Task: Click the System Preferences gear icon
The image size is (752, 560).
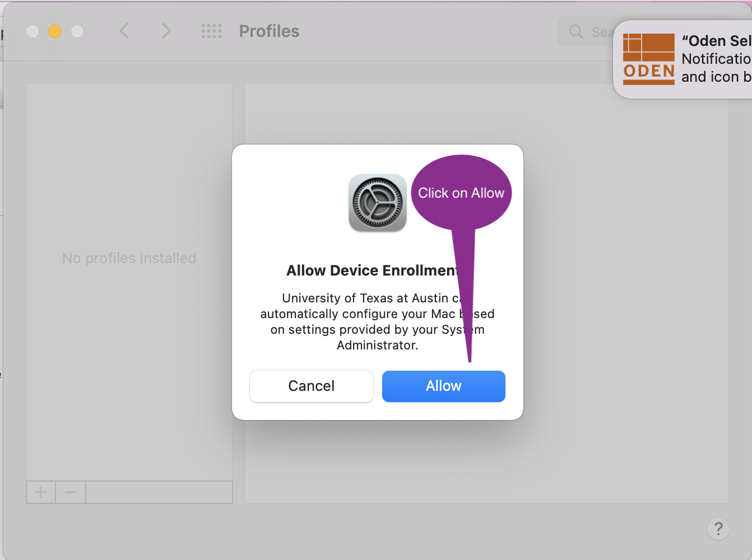Action: pos(377,203)
